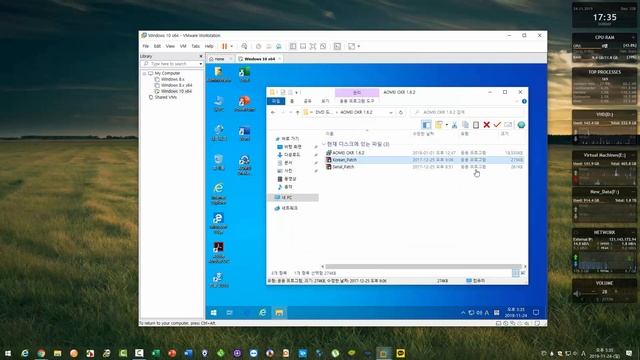Click the take snapshot toolbar icon

pyautogui.click(x=258, y=47)
